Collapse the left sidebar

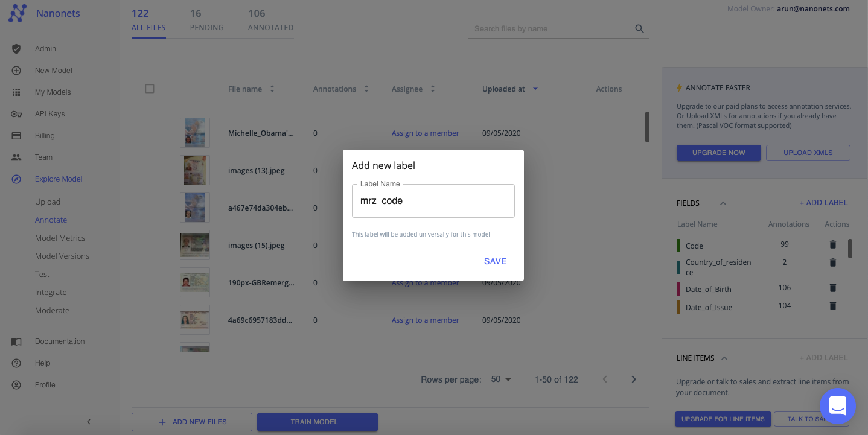[x=89, y=422]
